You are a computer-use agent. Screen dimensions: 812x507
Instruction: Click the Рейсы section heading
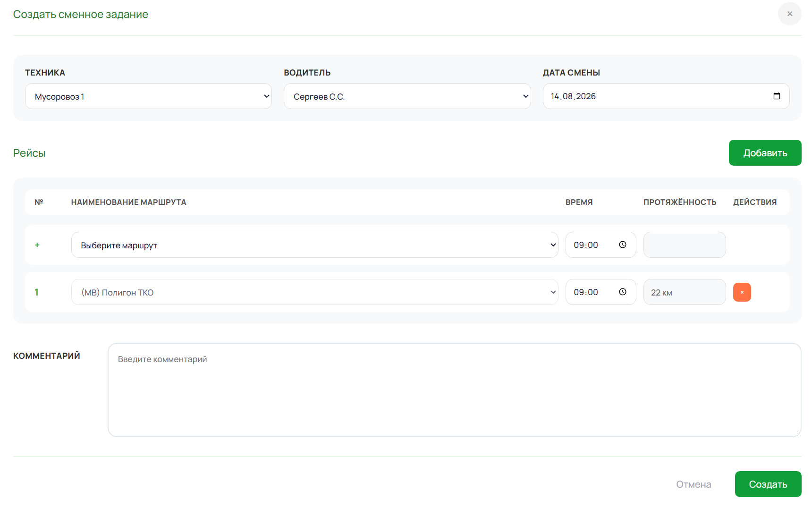[29, 153]
